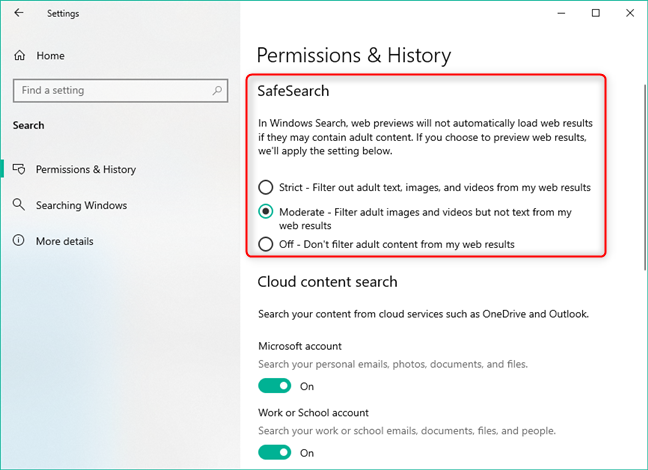Click the More details info icon
Viewport: 648px width, 470px height.
[x=19, y=240]
